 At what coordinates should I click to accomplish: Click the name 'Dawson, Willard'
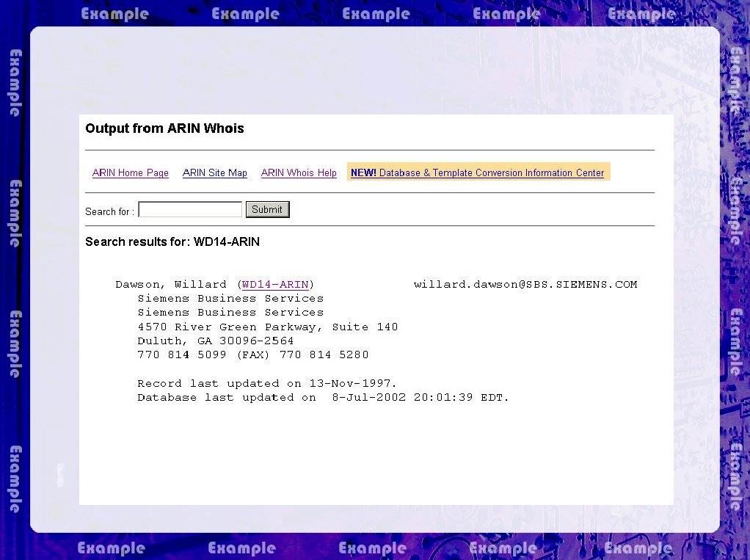click(171, 285)
